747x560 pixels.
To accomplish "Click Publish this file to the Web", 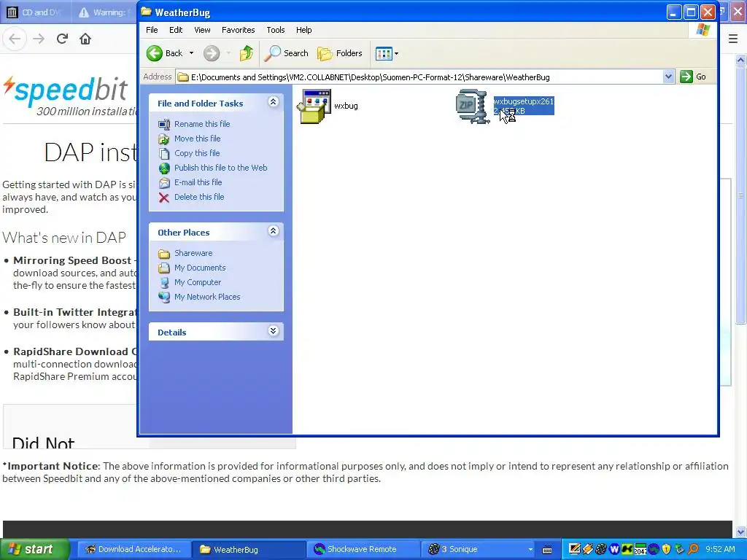I will [220, 168].
